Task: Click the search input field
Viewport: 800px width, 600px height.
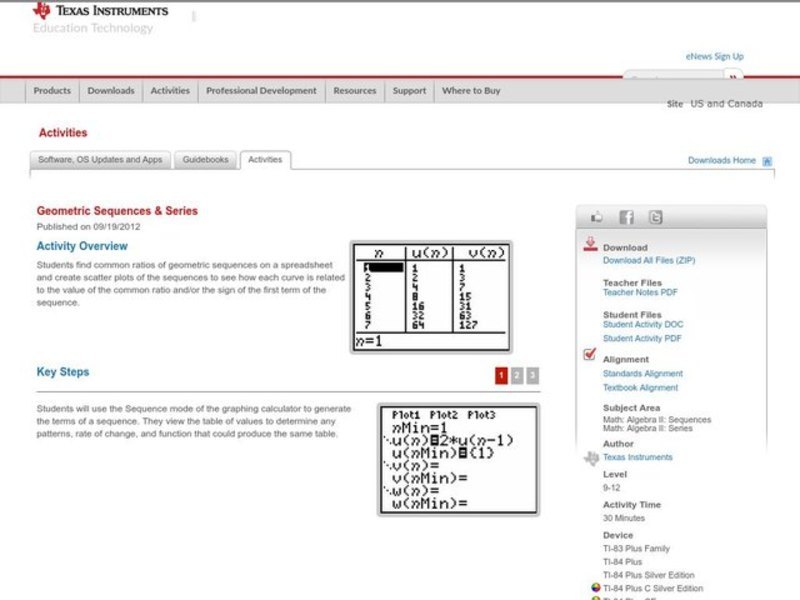Action: tap(668, 78)
